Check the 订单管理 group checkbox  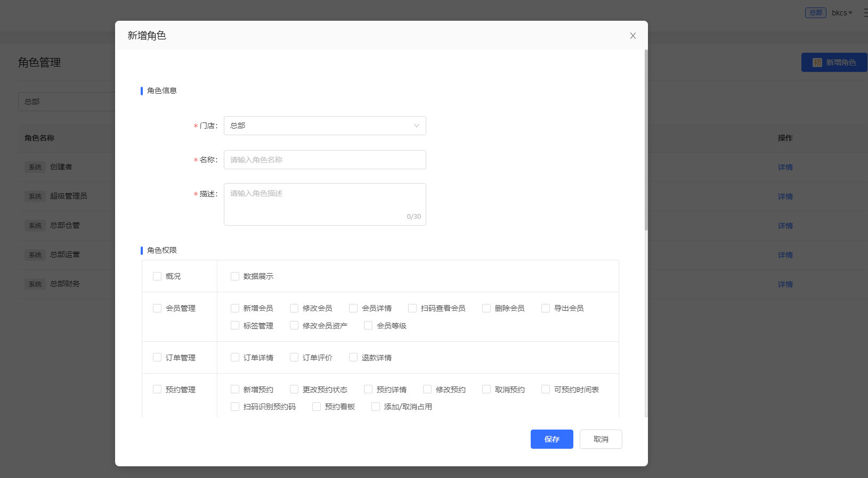tap(157, 357)
